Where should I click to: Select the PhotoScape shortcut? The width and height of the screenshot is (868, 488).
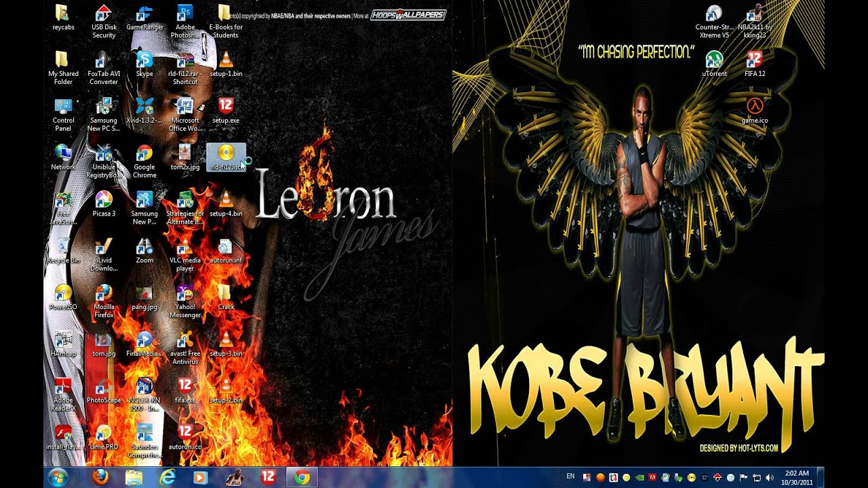point(104,391)
